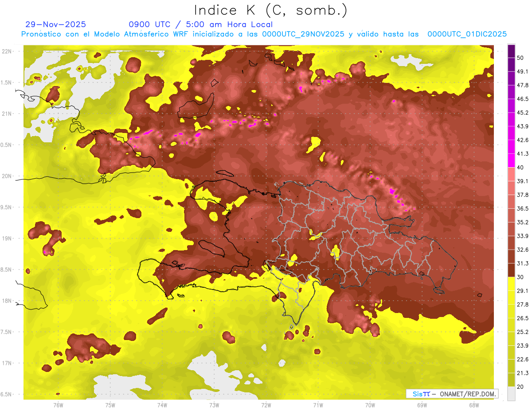Image resolution: width=532 pixels, height=411 pixels.
Task: Click the 'Indice K (C, somb.)' title
Action: point(270,10)
